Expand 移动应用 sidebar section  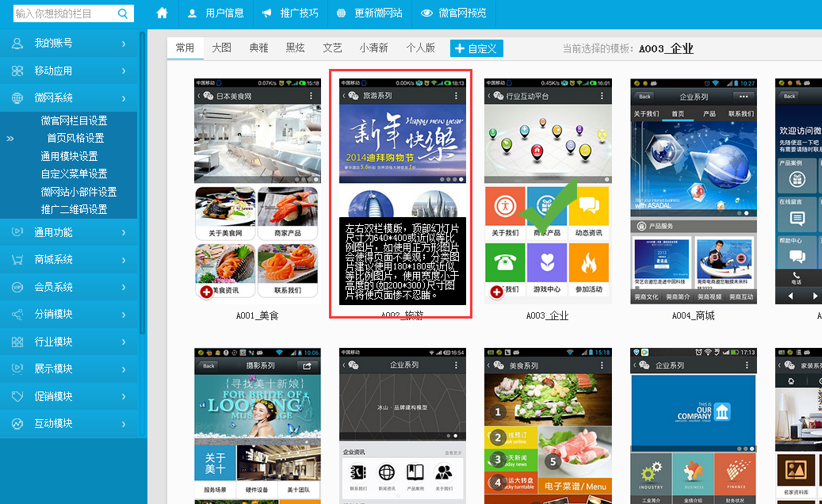pos(70,71)
